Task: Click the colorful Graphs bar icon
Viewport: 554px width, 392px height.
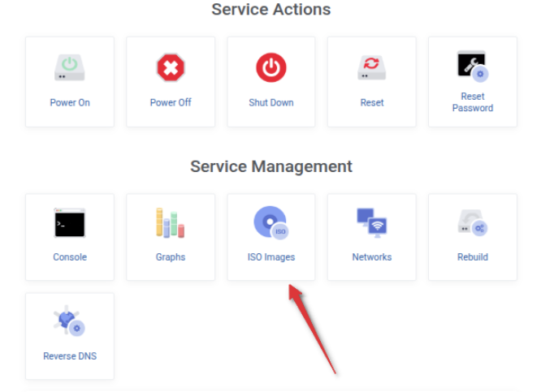Action: pos(171,223)
